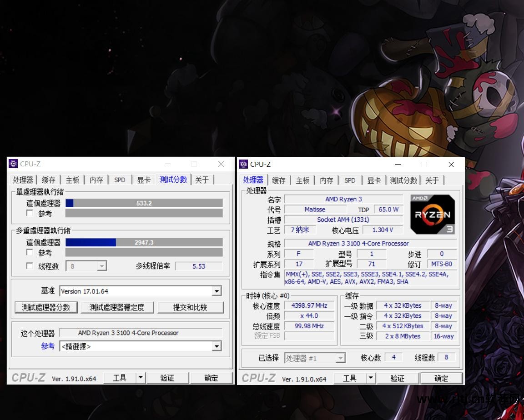
Task: Expand the 工具 arrow in the left window
Action: click(141, 378)
